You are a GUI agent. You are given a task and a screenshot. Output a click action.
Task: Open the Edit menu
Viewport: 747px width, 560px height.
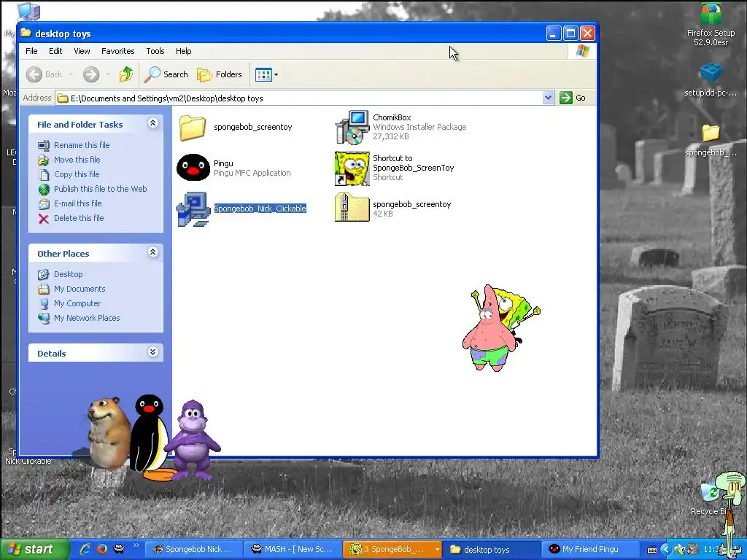pyautogui.click(x=55, y=51)
